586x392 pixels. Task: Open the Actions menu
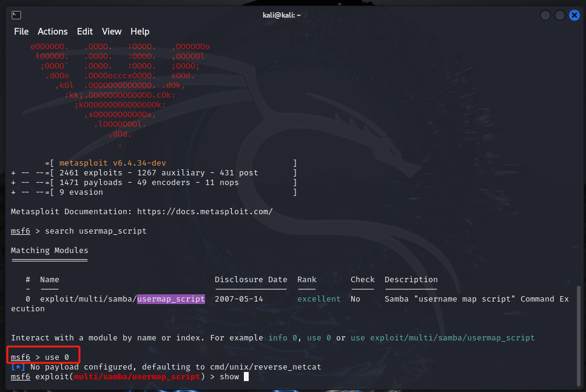tap(52, 32)
